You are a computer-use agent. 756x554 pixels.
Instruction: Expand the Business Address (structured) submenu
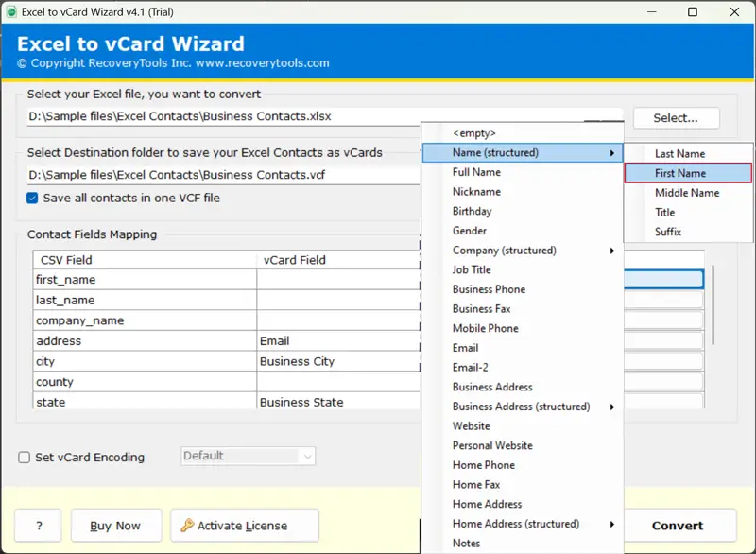pos(533,407)
